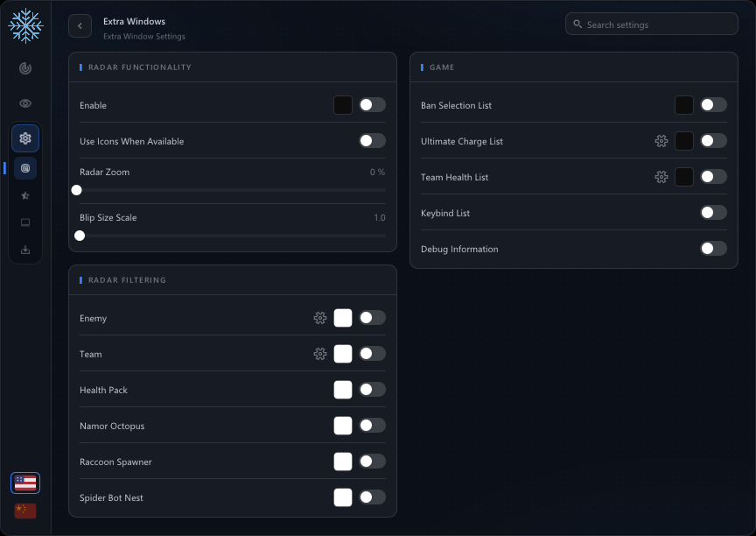
Task: Select the gear settings sidebar icon
Action: (x=25, y=138)
